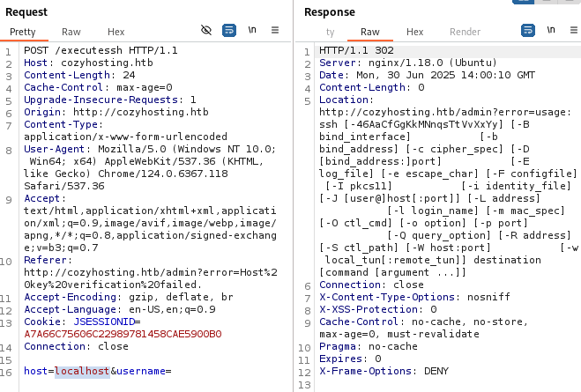
Task: Click the Upgrade-Insecure-Requests header
Action: [110, 100]
